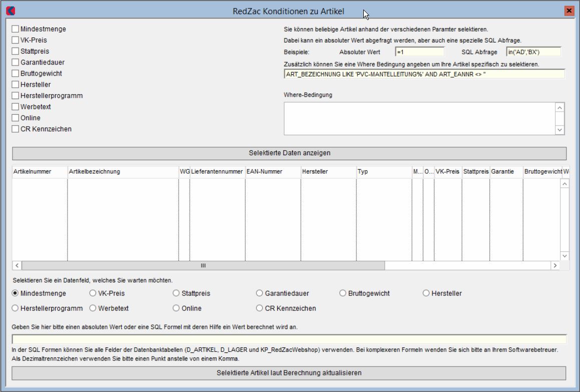
Task: Click the truncated M... column header
Action: click(418, 172)
